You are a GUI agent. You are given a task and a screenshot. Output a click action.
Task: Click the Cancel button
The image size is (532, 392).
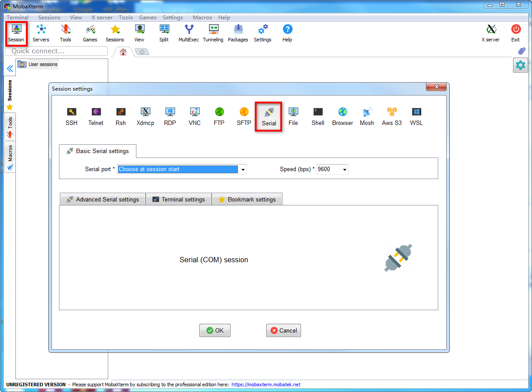[x=283, y=330]
